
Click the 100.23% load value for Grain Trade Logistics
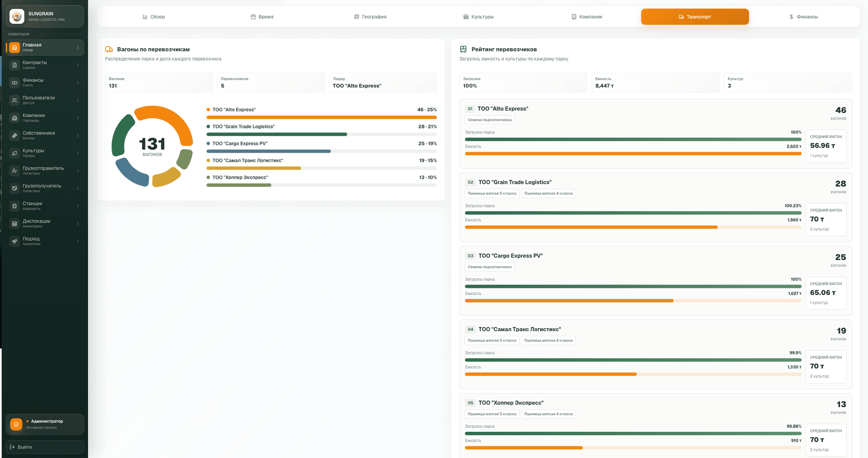(x=793, y=206)
